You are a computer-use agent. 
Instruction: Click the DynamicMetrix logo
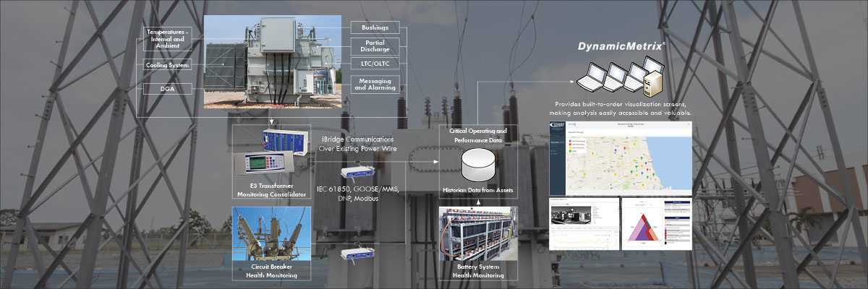(x=621, y=46)
